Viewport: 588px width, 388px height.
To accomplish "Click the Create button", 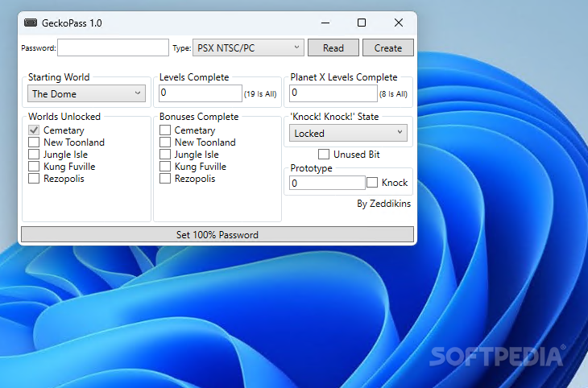I will pyautogui.click(x=388, y=47).
